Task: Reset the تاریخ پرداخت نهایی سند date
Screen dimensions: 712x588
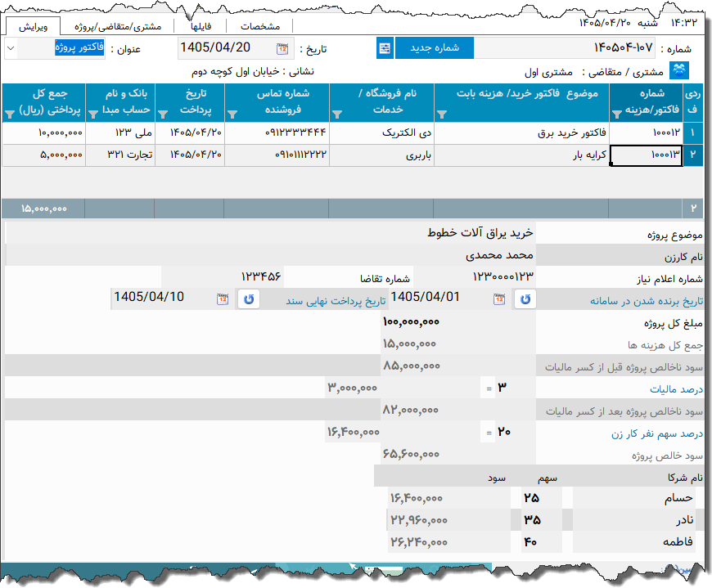Action: click(249, 299)
